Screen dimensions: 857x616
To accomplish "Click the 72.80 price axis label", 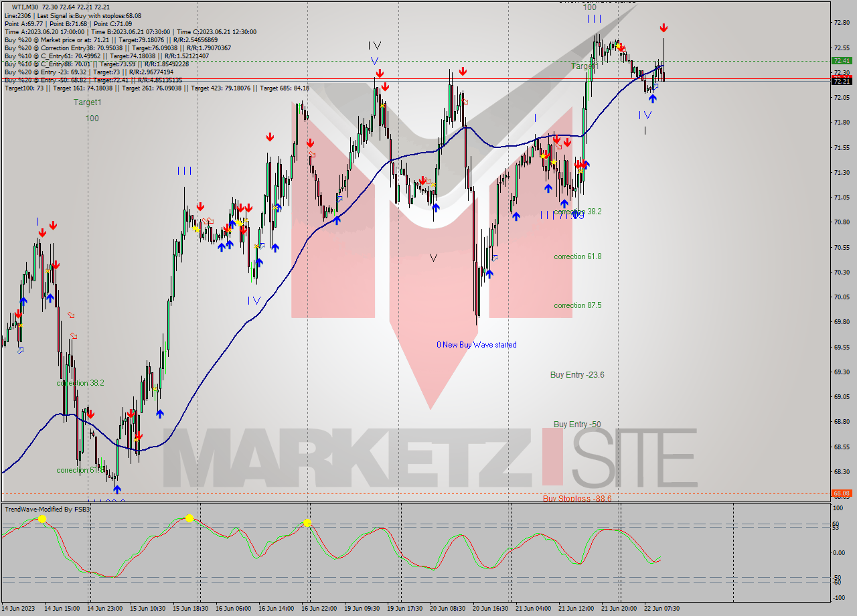I will tap(842, 23).
